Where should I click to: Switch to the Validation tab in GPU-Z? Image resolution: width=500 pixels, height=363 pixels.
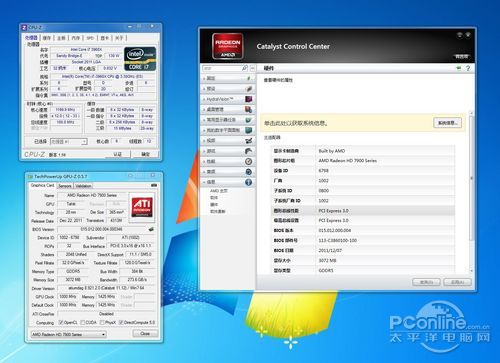coord(83,186)
